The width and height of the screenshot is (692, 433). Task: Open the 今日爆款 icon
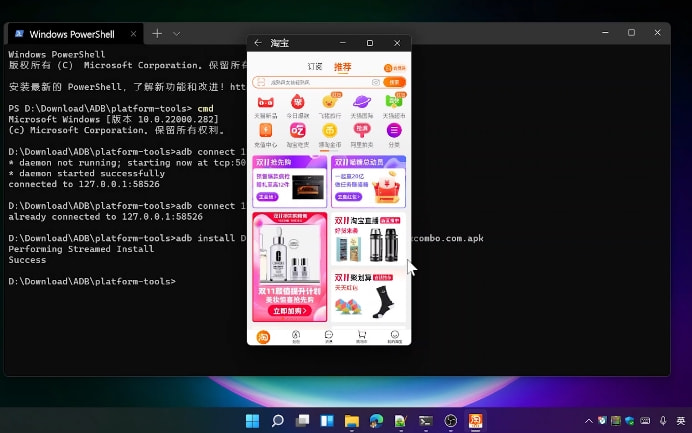point(297,102)
